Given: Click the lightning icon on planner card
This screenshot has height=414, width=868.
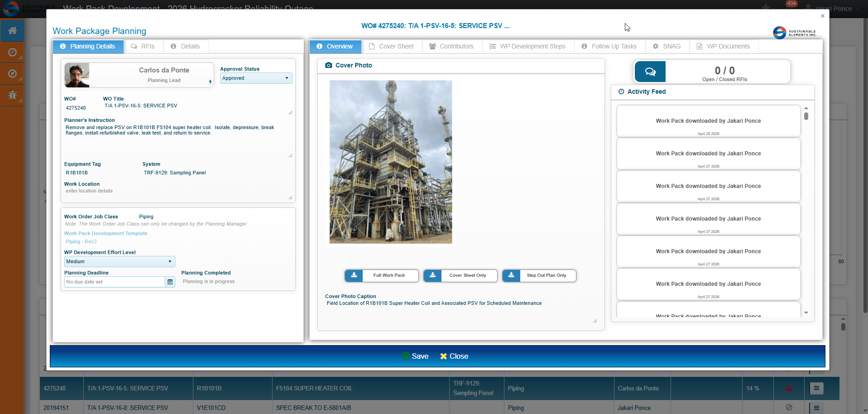Looking at the screenshot, I should (x=210, y=82).
